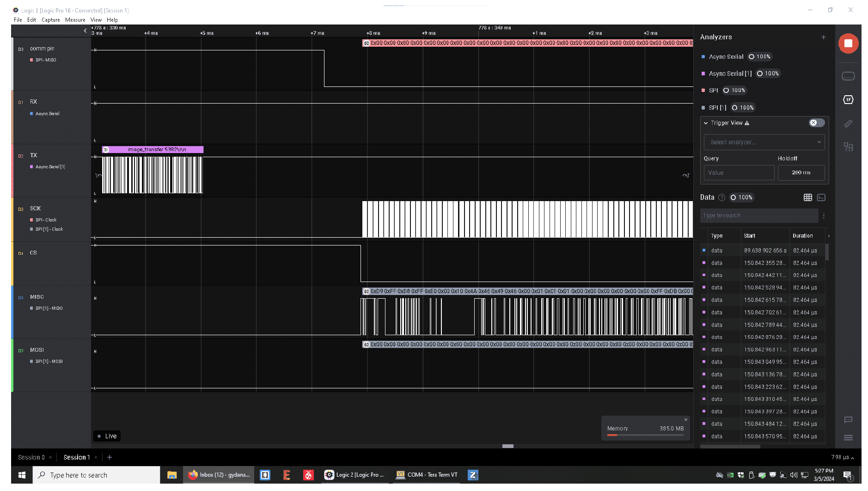Jump to next TX edge arrow
Image resolution: width=868 pixels, height=491 pixels.
[686, 175]
